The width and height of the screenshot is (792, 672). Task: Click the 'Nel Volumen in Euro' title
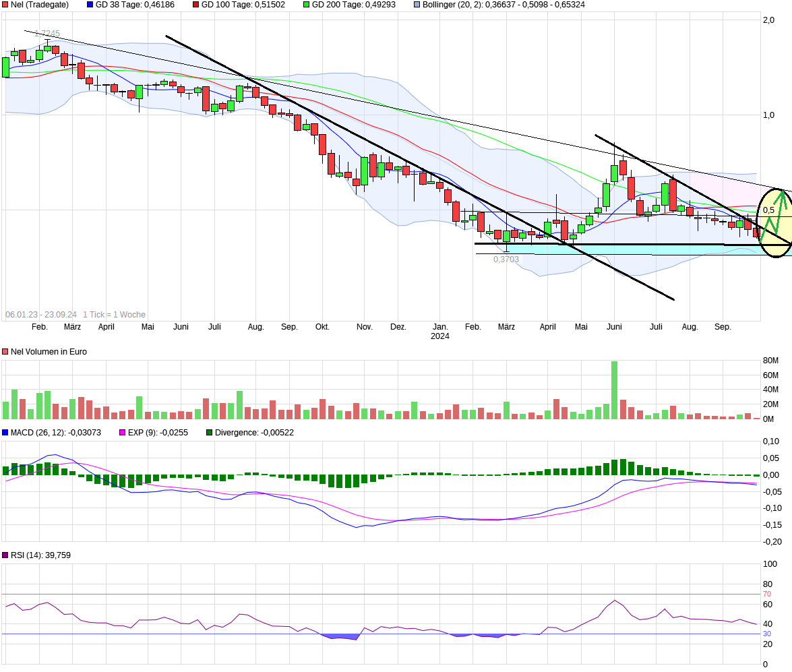click(x=49, y=352)
